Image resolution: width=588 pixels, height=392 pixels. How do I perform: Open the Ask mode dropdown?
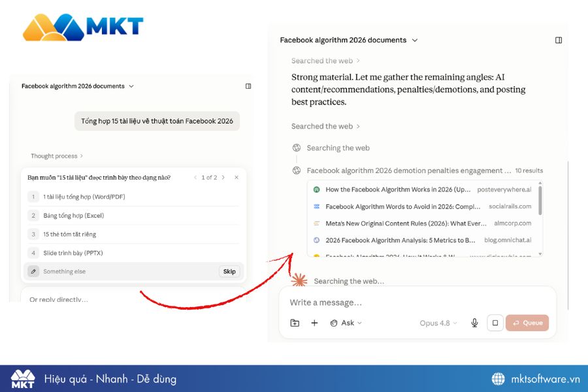click(x=346, y=323)
